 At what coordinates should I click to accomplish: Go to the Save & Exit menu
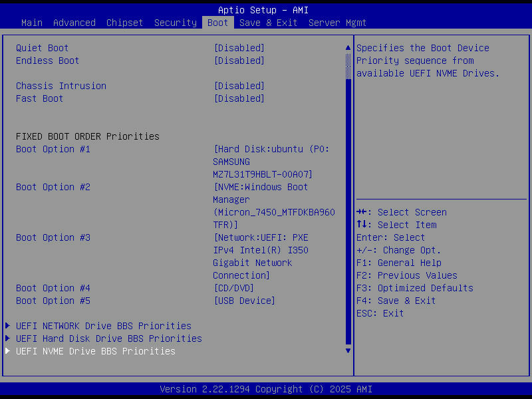coord(268,22)
